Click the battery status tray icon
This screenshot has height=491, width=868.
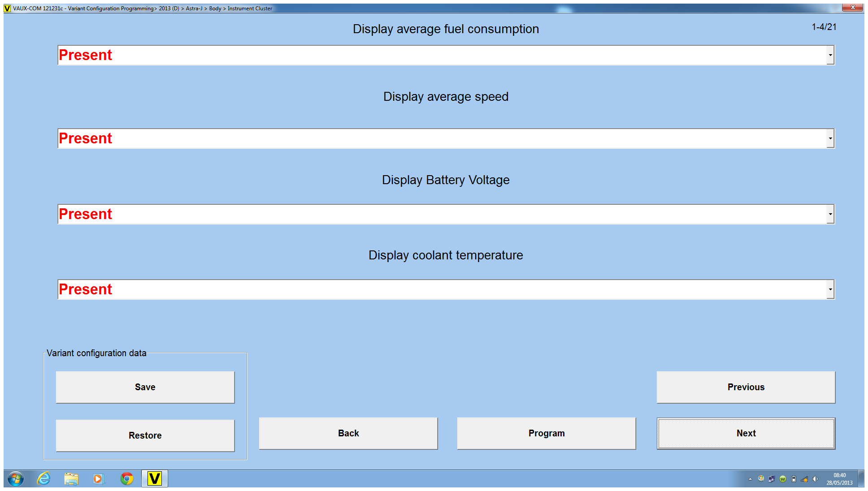pos(794,479)
